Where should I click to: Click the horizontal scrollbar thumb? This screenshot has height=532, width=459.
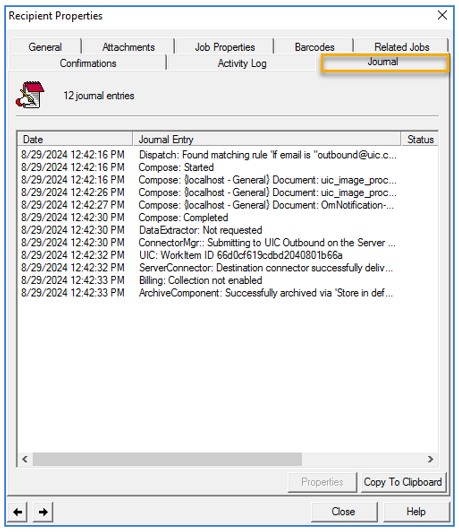pos(167,459)
